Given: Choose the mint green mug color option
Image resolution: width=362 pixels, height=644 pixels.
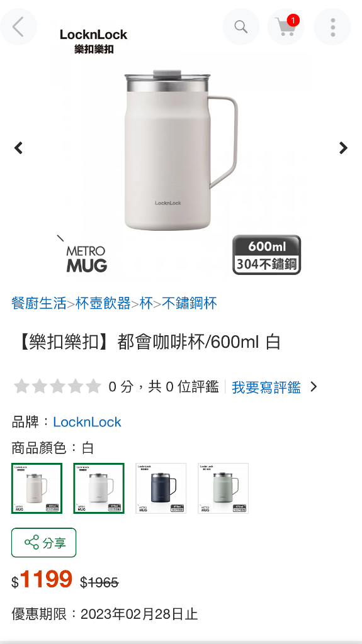Looking at the screenshot, I should 223,488.
